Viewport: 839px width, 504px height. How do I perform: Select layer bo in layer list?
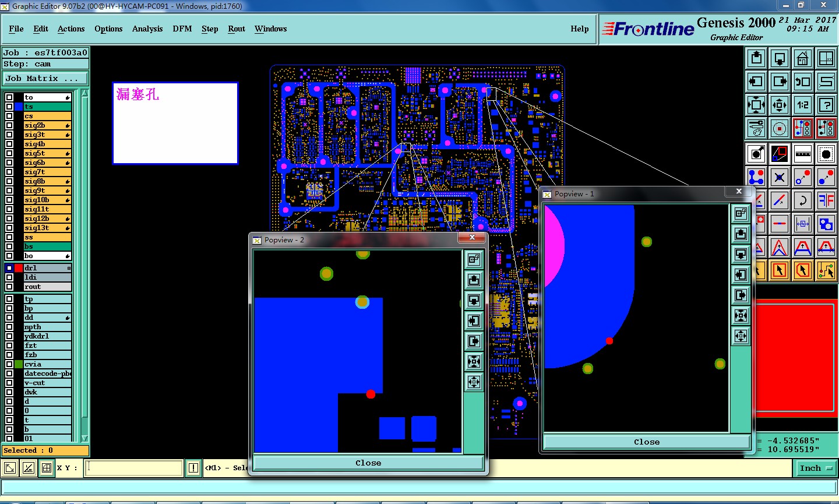coord(47,256)
